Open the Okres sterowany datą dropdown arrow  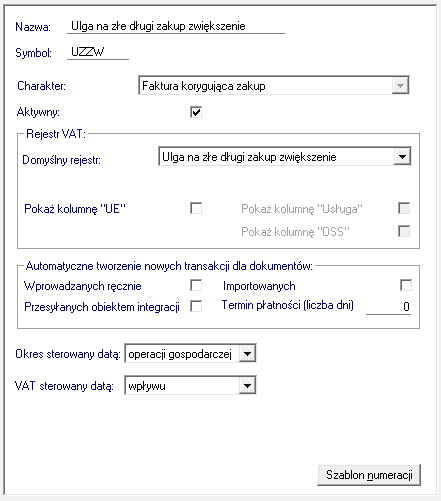[247, 353]
